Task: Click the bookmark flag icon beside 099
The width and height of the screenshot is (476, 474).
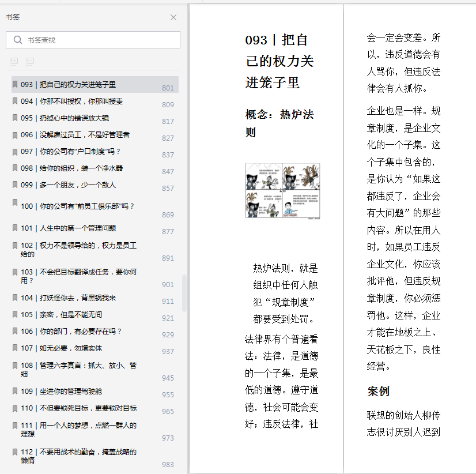Action: coord(15,185)
